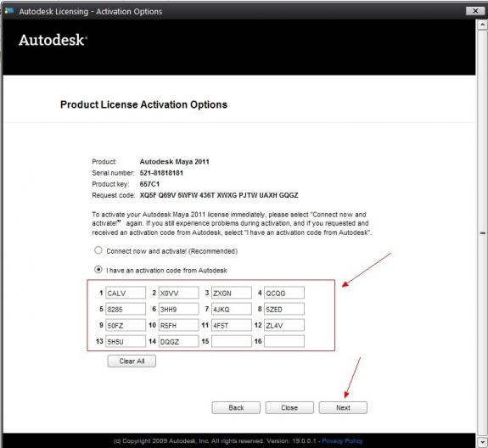488x448 pixels.
Task: Click empty activation code field 15
Action: click(x=231, y=341)
